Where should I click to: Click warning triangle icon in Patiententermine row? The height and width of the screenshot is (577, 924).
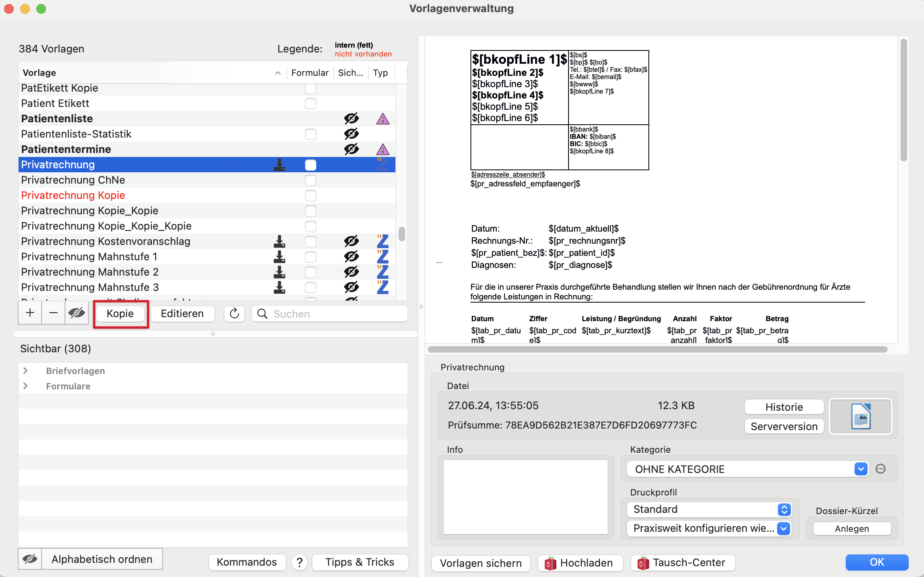[x=383, y=150]
